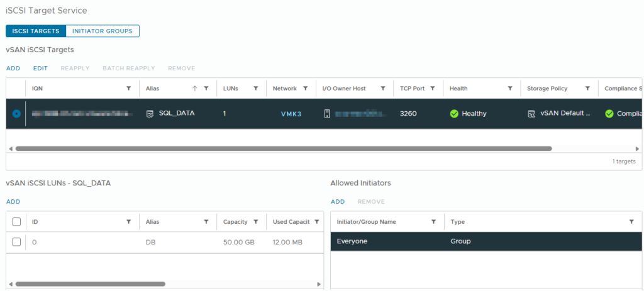Click the I/O owner host icon
This screenshot has height=291, width=644.
click(327, 114)
